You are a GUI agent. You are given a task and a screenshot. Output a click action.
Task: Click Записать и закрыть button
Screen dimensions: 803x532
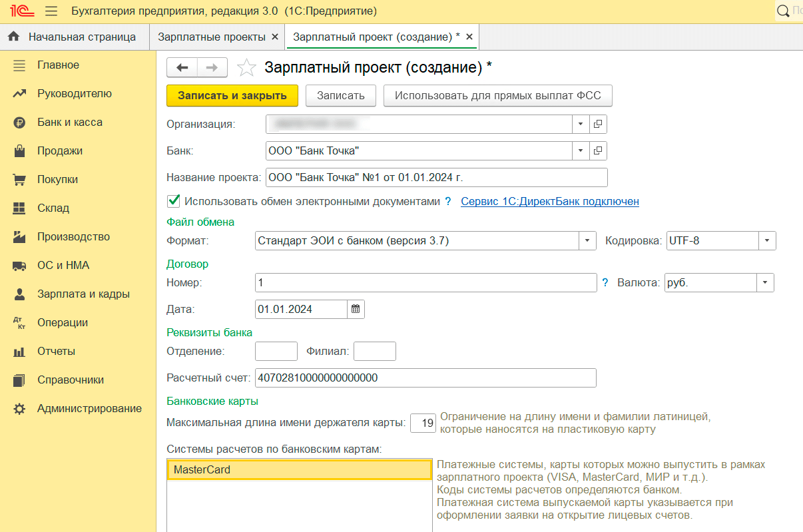(232, 95)
